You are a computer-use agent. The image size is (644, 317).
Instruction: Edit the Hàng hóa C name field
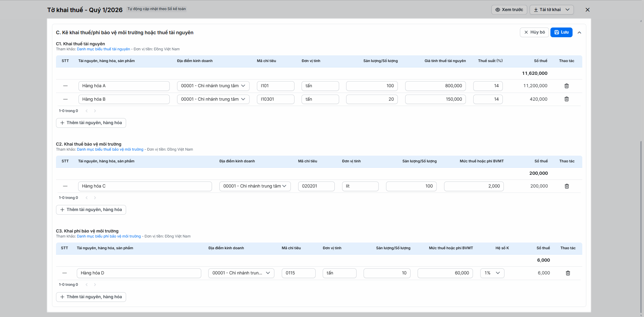click(145, 186)
